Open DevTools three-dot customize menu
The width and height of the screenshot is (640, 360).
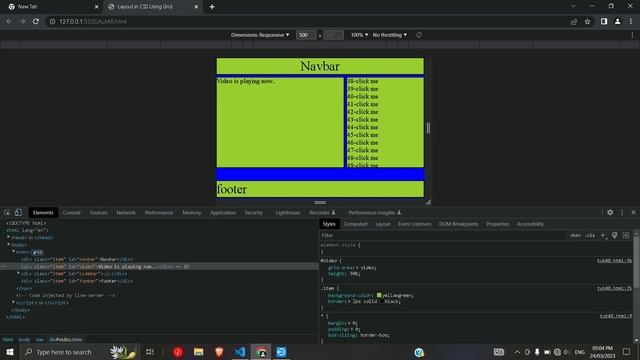(x=622, y=213)
